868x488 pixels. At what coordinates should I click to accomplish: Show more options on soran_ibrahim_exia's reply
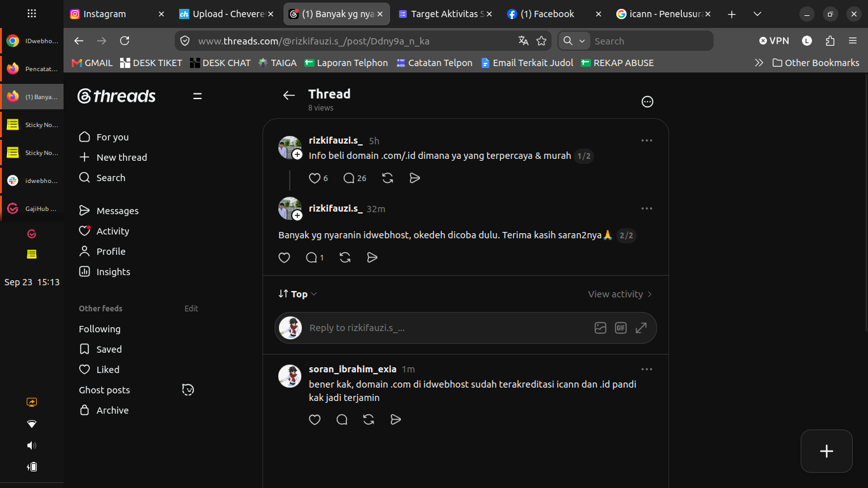tap(647, 369)
